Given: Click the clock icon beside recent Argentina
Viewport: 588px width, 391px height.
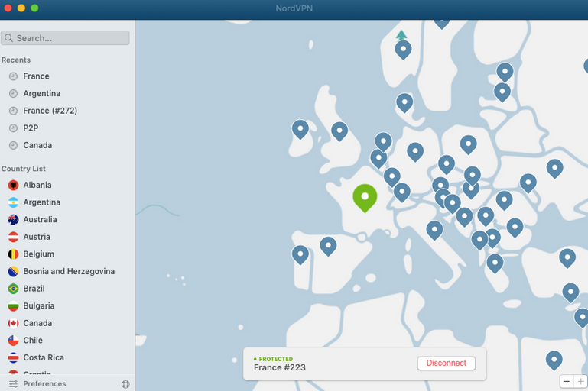Looking at the screenshot, I should (x=13, y=94).
